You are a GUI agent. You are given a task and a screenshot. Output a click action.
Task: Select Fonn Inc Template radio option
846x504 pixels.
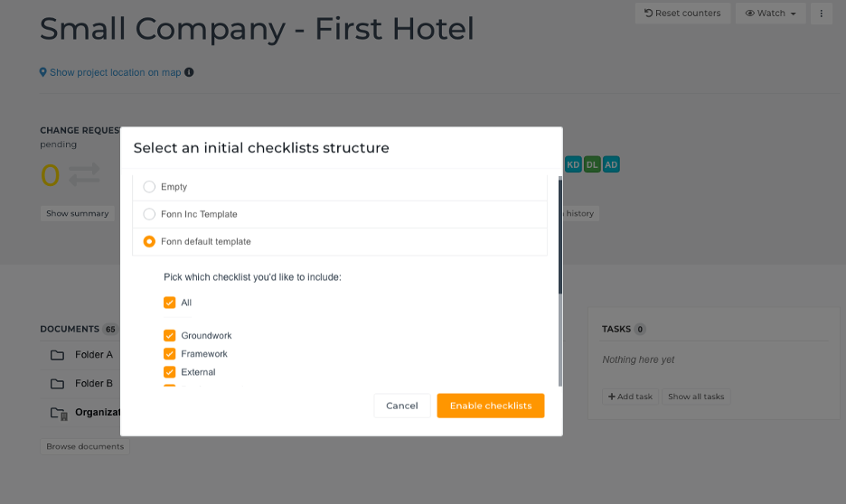tap(149, 214)
